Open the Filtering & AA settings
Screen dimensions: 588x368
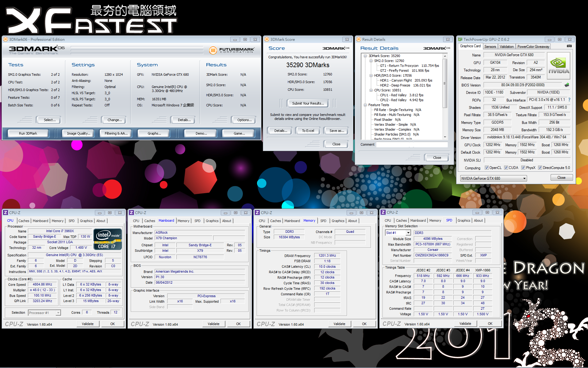pos(116,133)
